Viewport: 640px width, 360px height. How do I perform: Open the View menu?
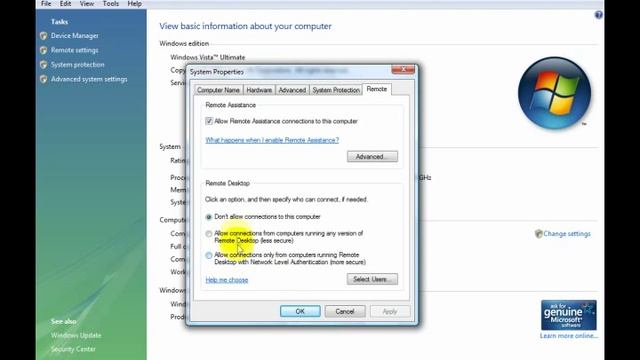(87, 4)
